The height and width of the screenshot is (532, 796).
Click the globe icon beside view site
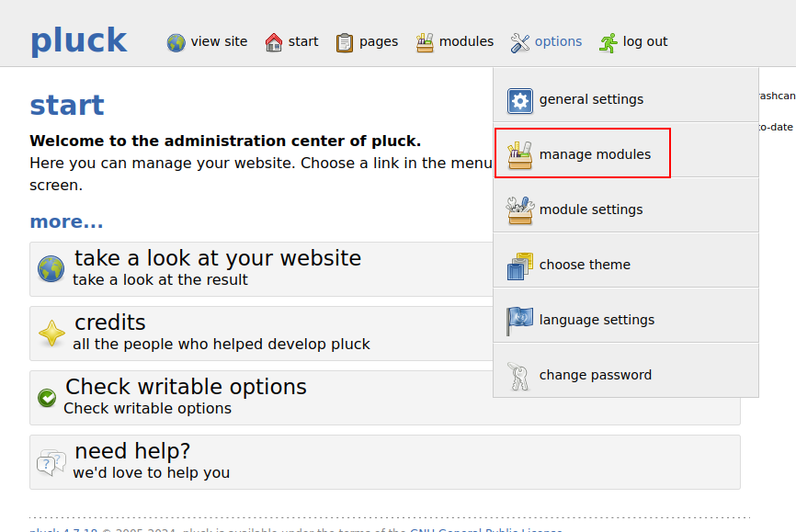176,42
